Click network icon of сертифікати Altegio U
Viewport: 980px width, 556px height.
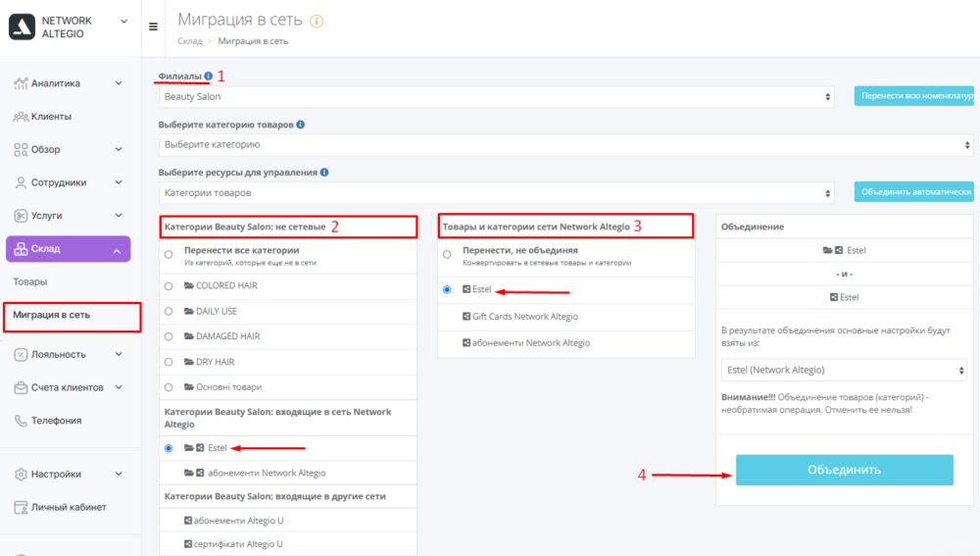coord(187,544)
